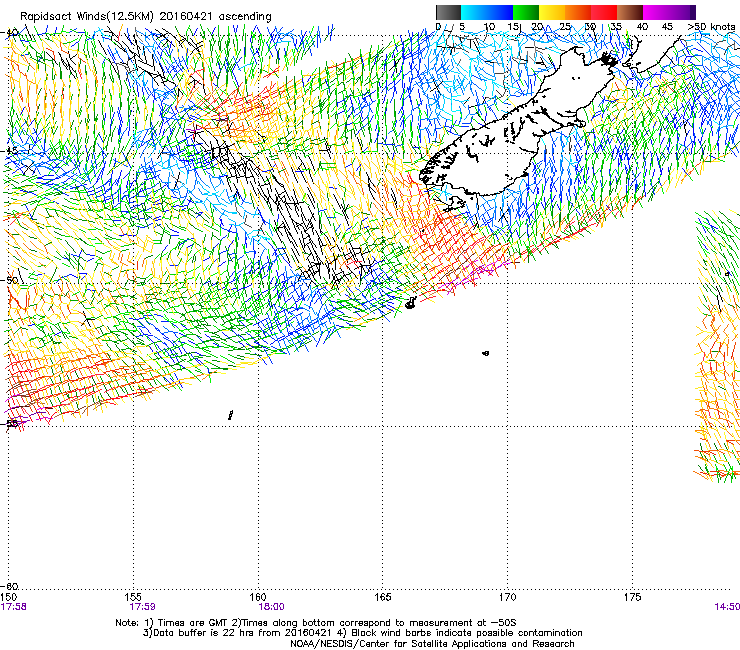740x650 pixels.
Task: Click the 17:58 purple time label
Action: [x=13, y=607]
